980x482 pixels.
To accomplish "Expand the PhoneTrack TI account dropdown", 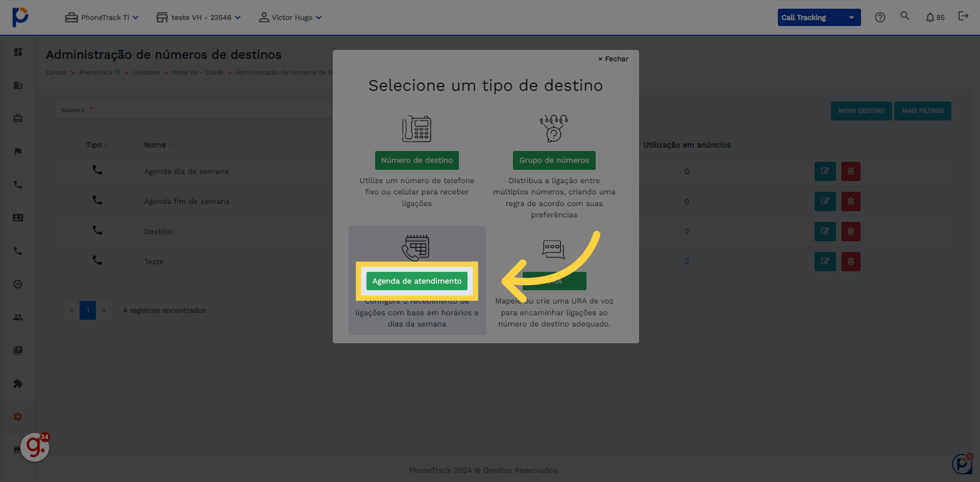I will click(x=102, y=17).
